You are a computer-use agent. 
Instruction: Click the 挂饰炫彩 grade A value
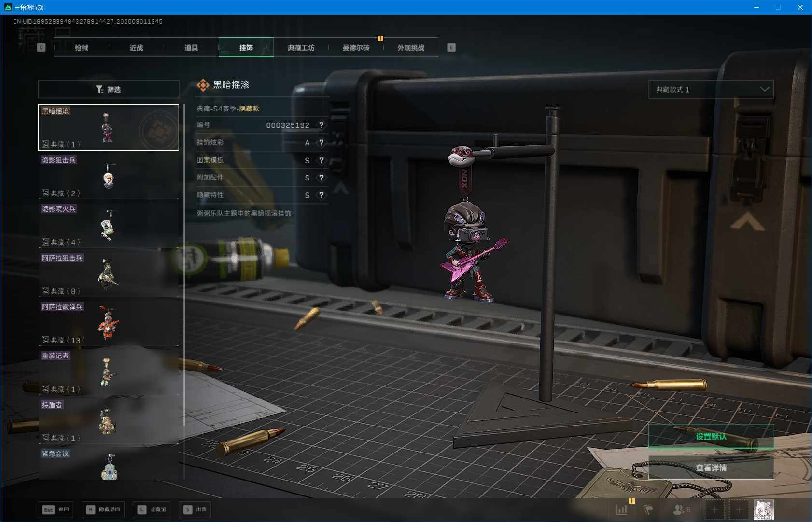pyautogui.click(x=307, y=143)
